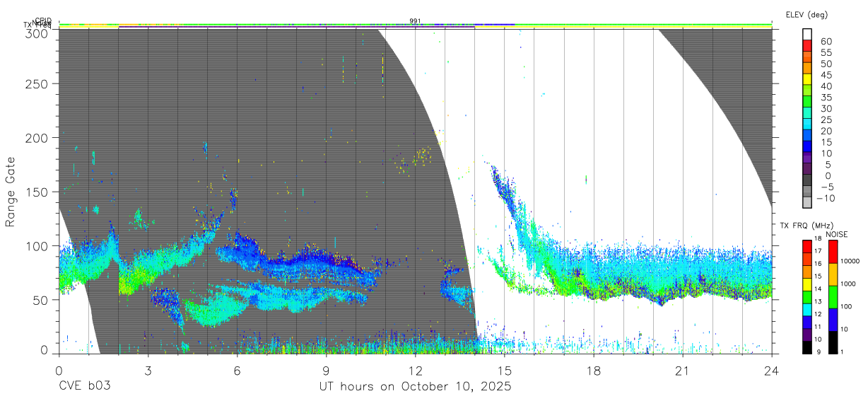The image size is (868, 401).
Task: Click the 'Range Gate' y-axis label
Action: click(x=11, y=192)
